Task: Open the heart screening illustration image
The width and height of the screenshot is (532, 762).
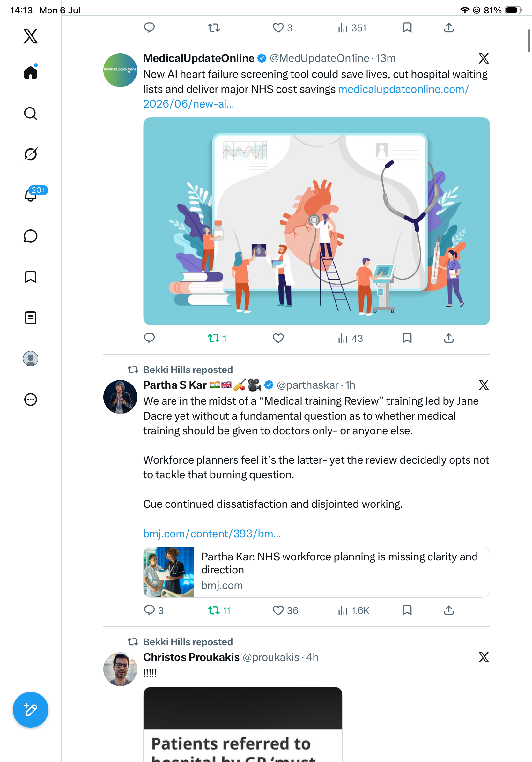Action: coord(316,221)
